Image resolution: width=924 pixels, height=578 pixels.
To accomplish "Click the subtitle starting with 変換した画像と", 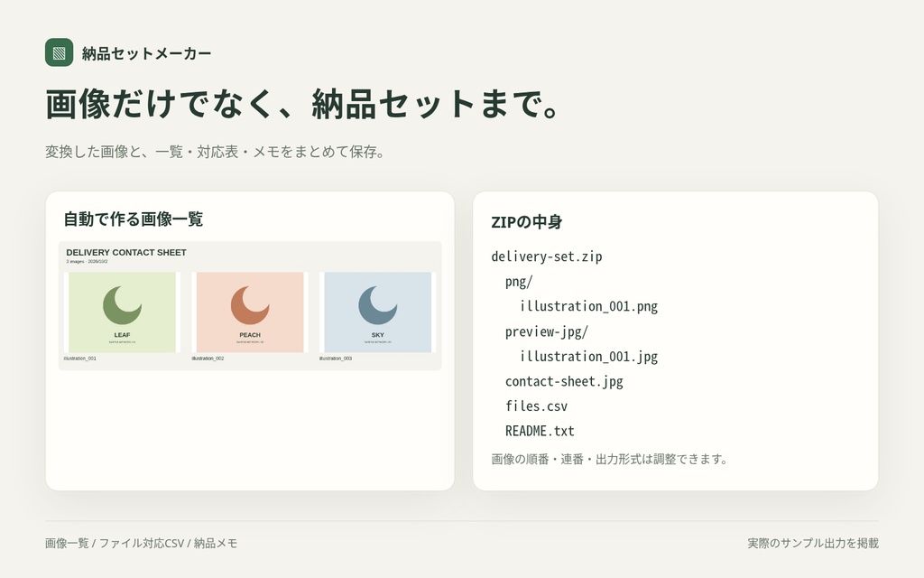I will coord(216,152).
